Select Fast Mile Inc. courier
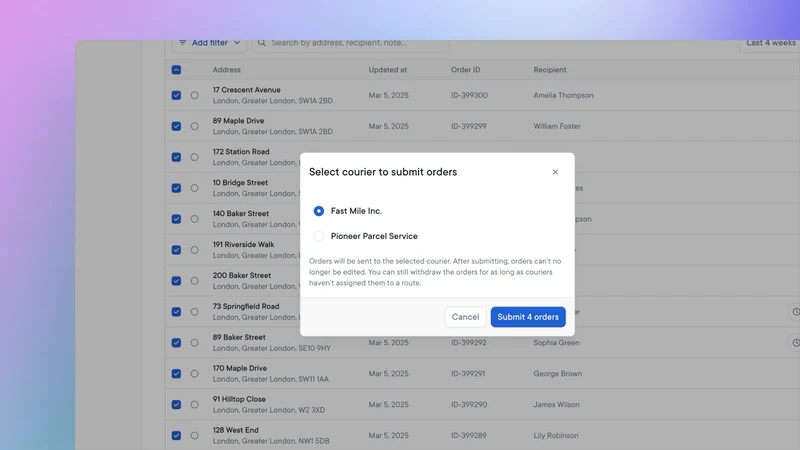800x450 pixels. pyautogui.click(x=319, y=211)
